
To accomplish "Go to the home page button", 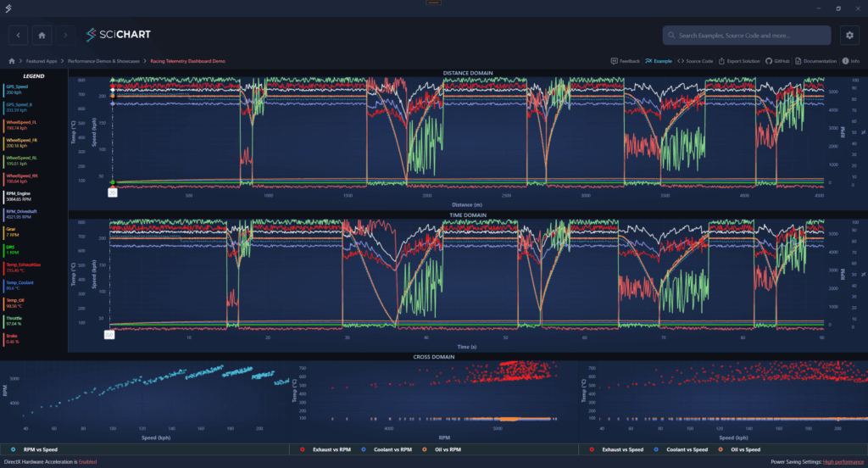I will 42,35.
